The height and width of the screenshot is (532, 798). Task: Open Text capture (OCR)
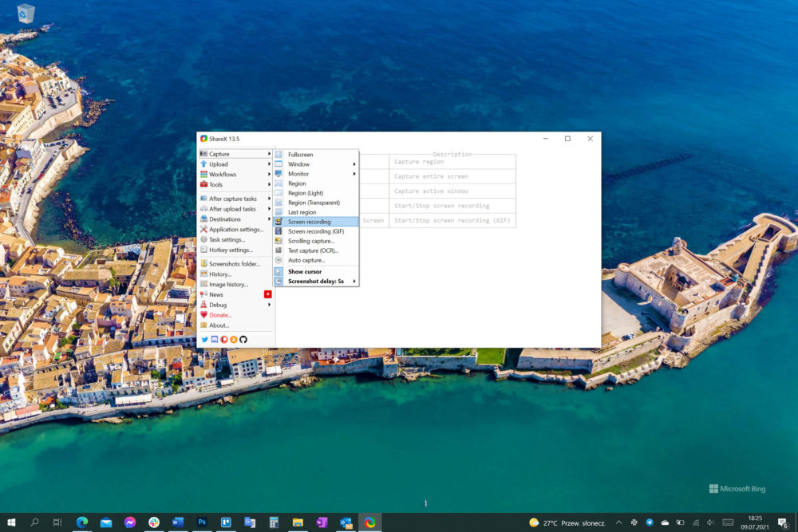point(316,250)
